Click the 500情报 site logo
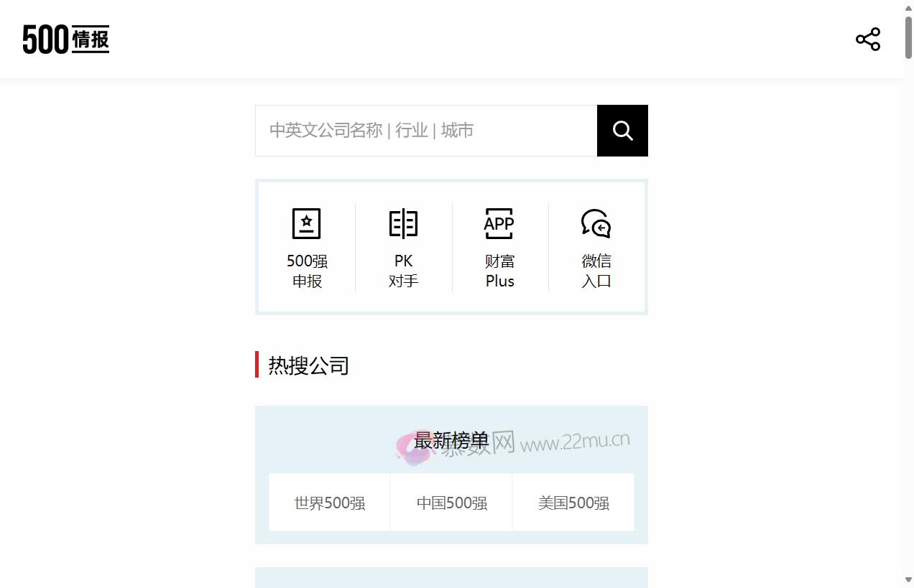 pos(65,39)
